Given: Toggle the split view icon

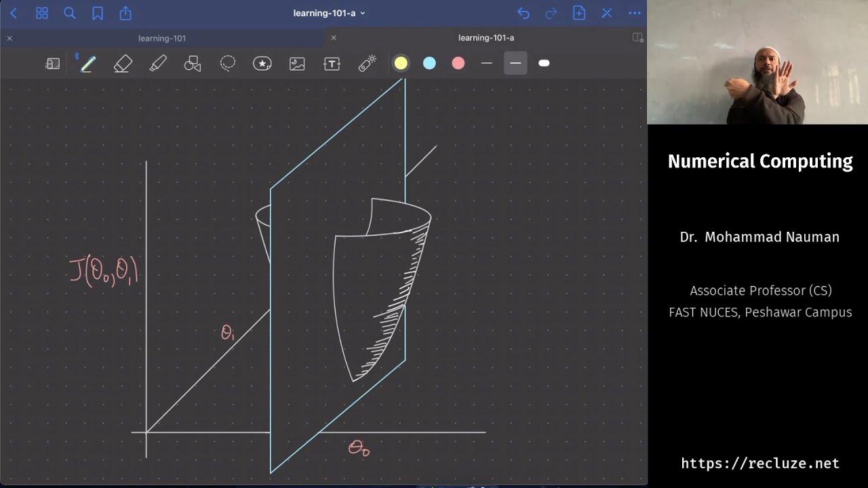Looking at the screenshot, I should tap(637, 38).
